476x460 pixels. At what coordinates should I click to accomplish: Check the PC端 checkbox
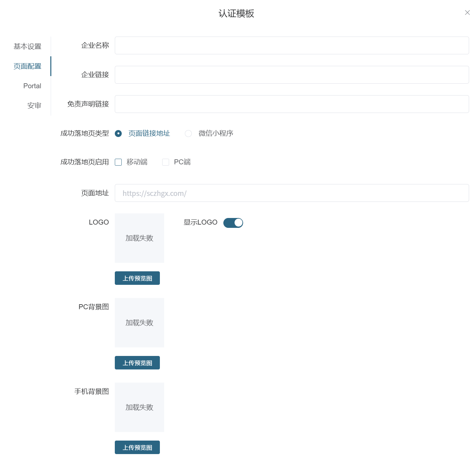click(166, 162)
